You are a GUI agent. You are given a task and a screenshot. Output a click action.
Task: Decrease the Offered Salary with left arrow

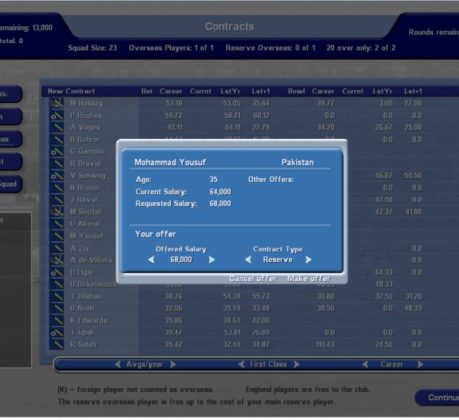tap(151, 260)
